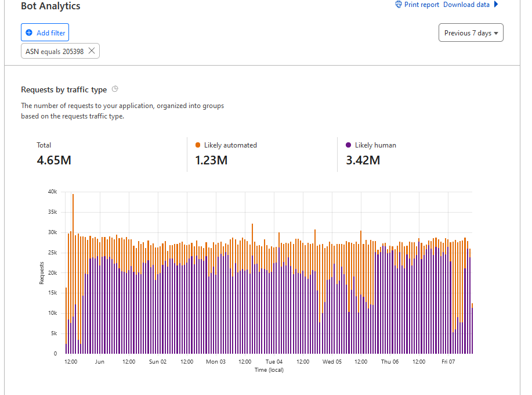Screen dimensions: 532x395
Task: Click the 3.42M human value
Action: tap(363, 160)
